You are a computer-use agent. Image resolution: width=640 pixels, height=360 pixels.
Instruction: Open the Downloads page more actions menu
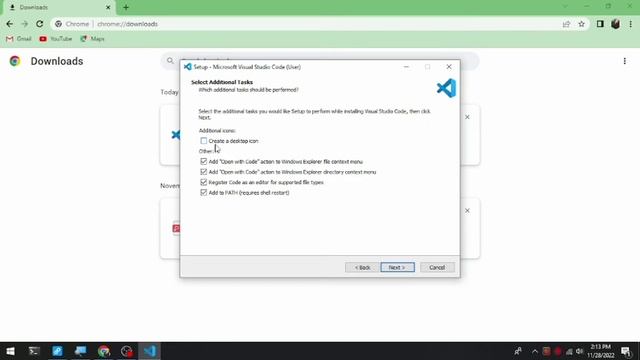(x=624, y=61)
